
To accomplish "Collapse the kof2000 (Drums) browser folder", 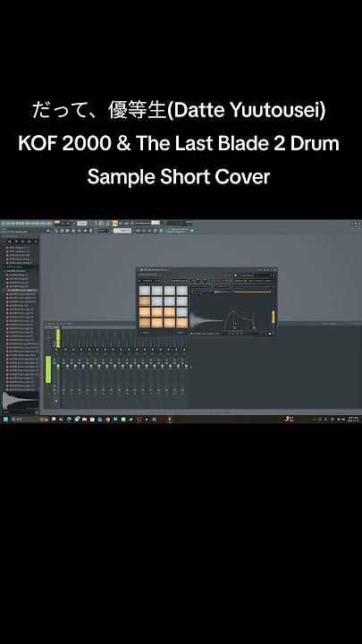I will (x=15, y=271).
